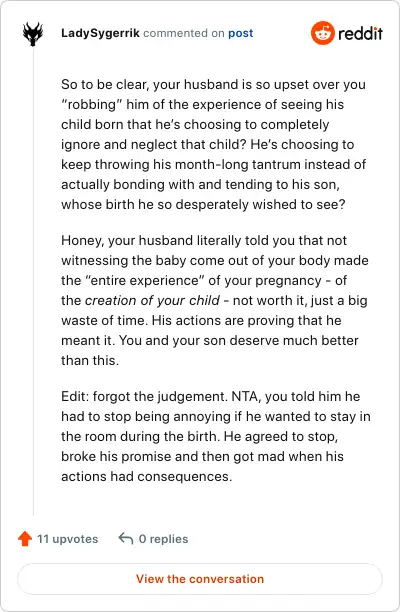Click the reply arrow icon
This screenshot has height=612, width=400.
[x=126, y=538]
